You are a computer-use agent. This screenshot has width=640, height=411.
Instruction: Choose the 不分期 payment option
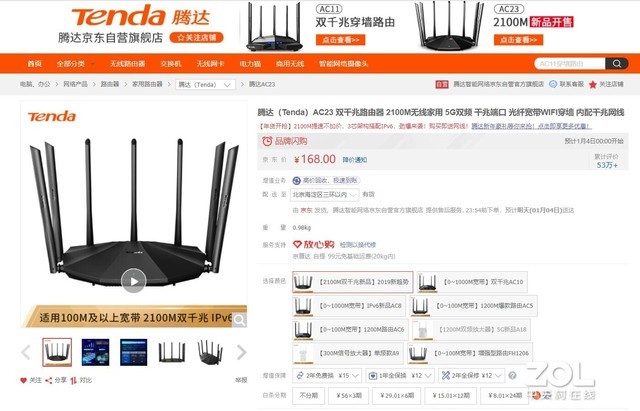tap(309, 395)
